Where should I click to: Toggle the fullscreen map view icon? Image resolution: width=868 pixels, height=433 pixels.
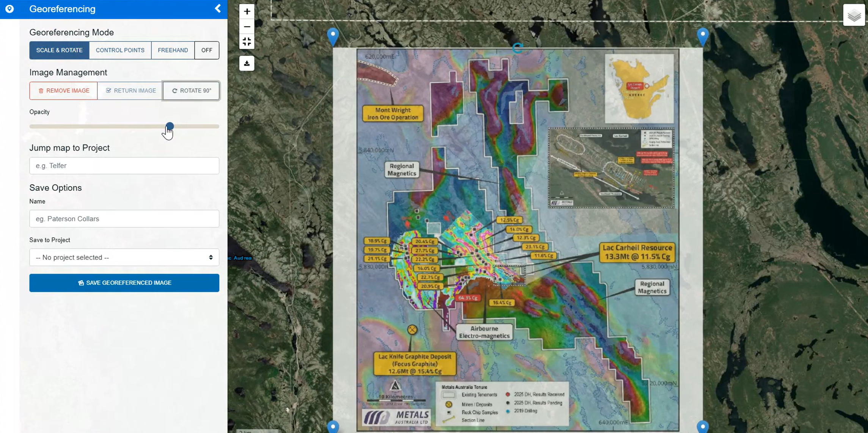[247, 42]
